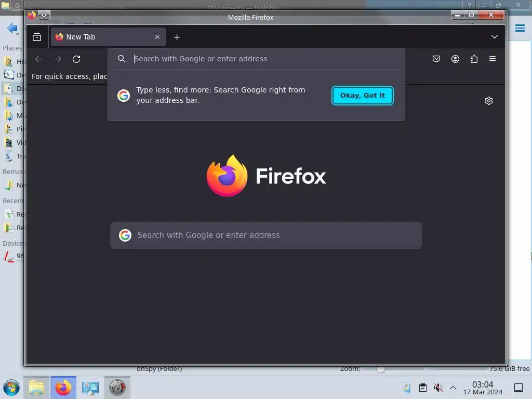Open the Extensions puzzle icon
This screenshot has height=399, width=532.
click(x=474, y=59)
